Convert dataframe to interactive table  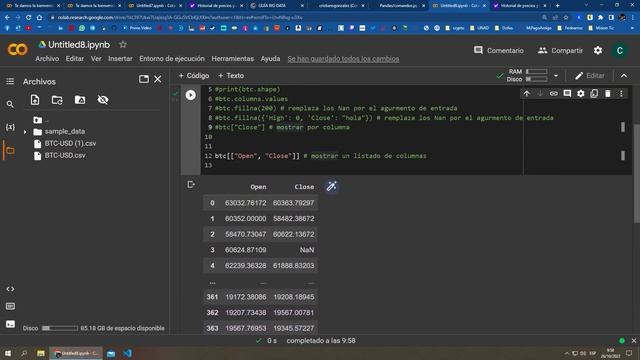point(331,187)
